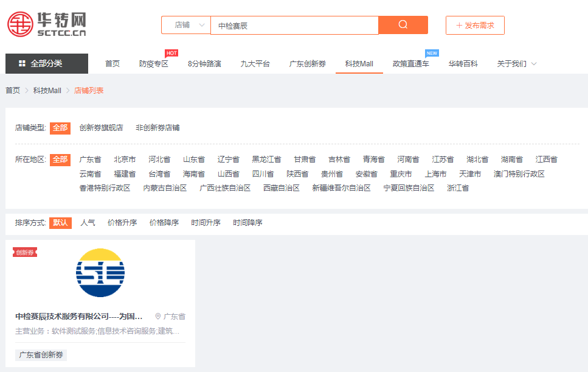Open the 全部分类 grid menu
Image resolution: width=588 pixels, height=372 pixels.
click(47, 63)
